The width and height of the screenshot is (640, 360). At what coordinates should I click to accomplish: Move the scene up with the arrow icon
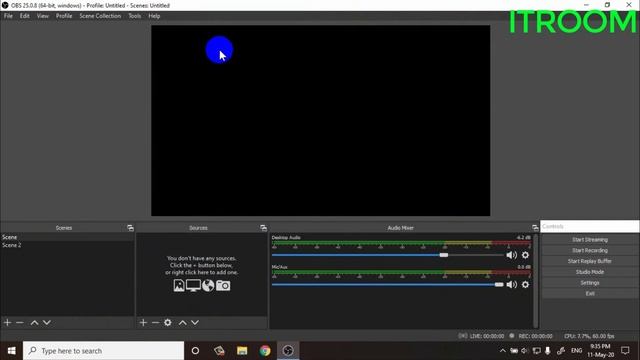coord(34,322)
